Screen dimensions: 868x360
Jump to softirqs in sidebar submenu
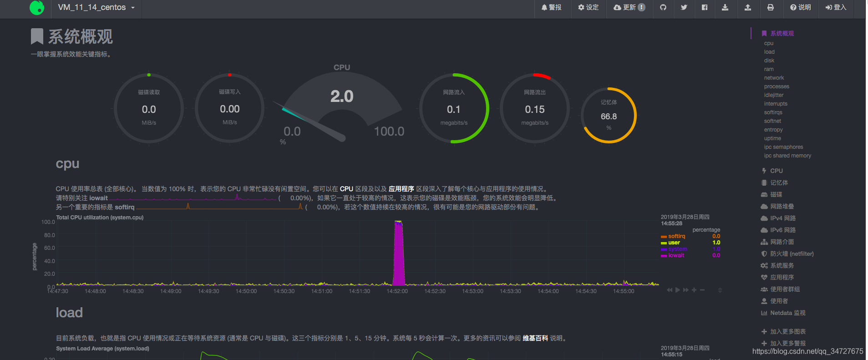[773, 112]
